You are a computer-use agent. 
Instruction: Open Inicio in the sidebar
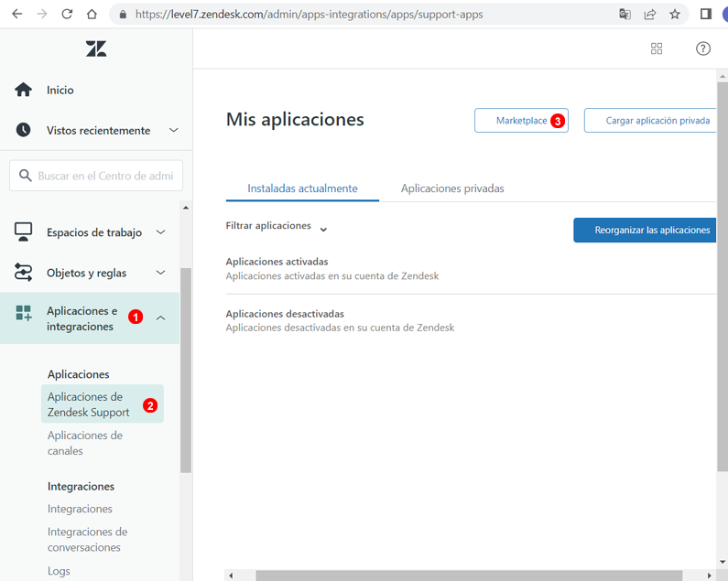coord(60,90)
